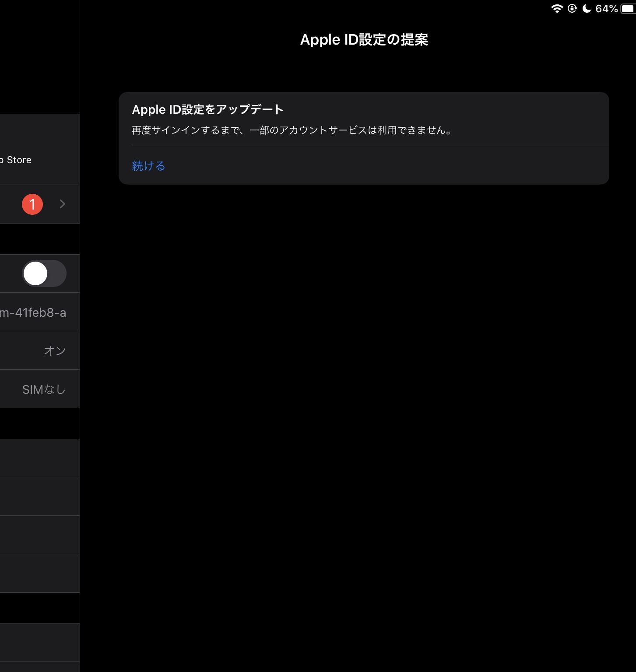Open the sidebar row showing オン
Screen dimensions: 636x672
tap(40, 350)
